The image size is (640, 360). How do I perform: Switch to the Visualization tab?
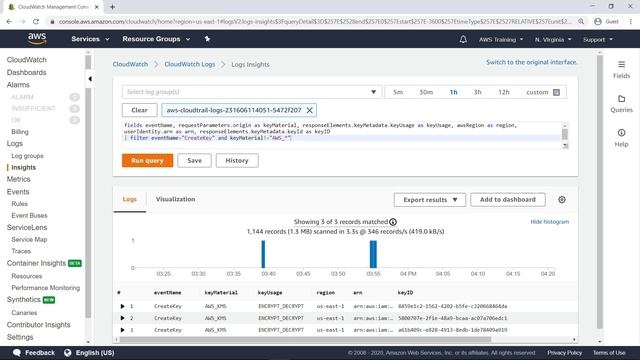[x=176, y=199]
